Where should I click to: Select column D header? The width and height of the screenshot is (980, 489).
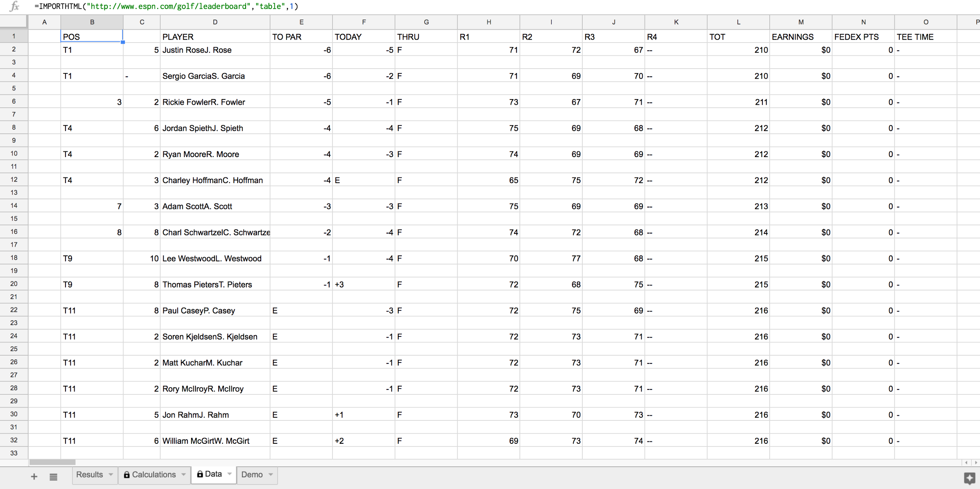215,22
